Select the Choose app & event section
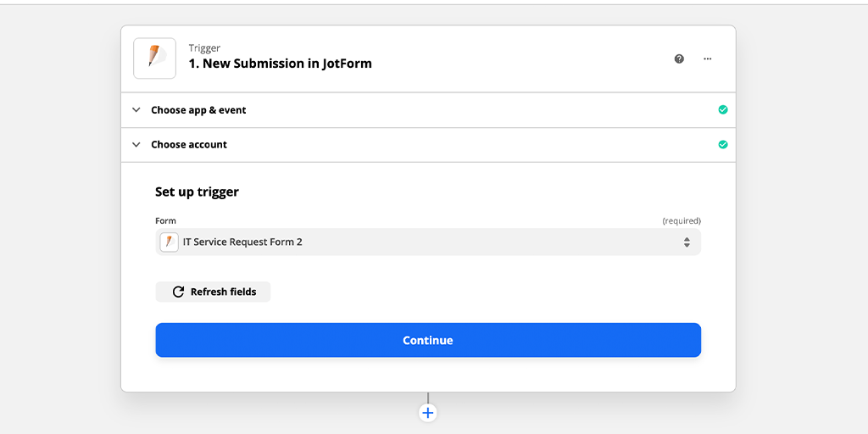Screen dimensions: 868x434 click(x=198, y=110)
